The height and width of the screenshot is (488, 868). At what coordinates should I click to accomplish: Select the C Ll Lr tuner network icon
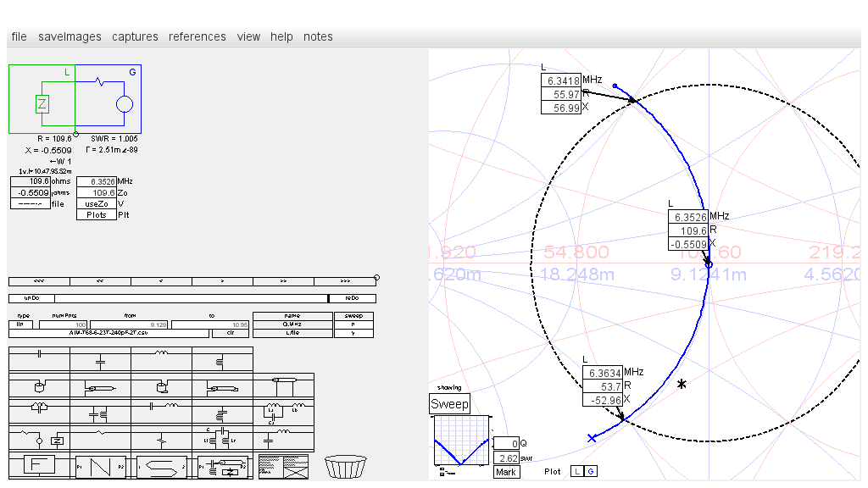[222, 438]
